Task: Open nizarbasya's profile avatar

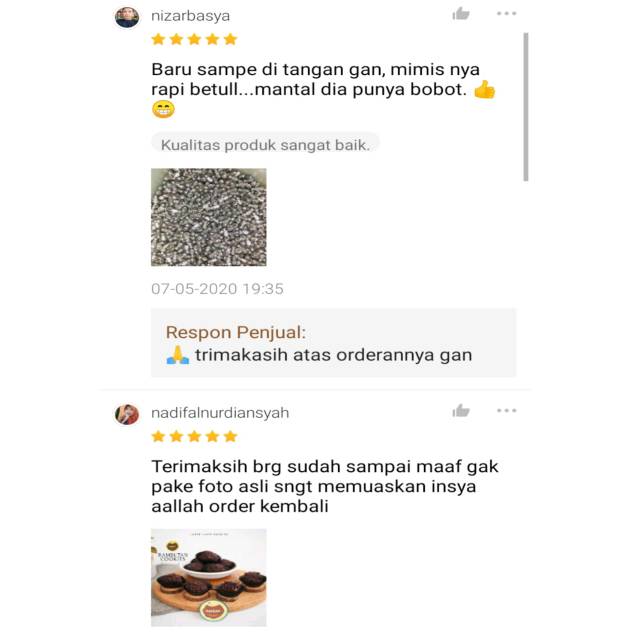Action: click(127, 17)
